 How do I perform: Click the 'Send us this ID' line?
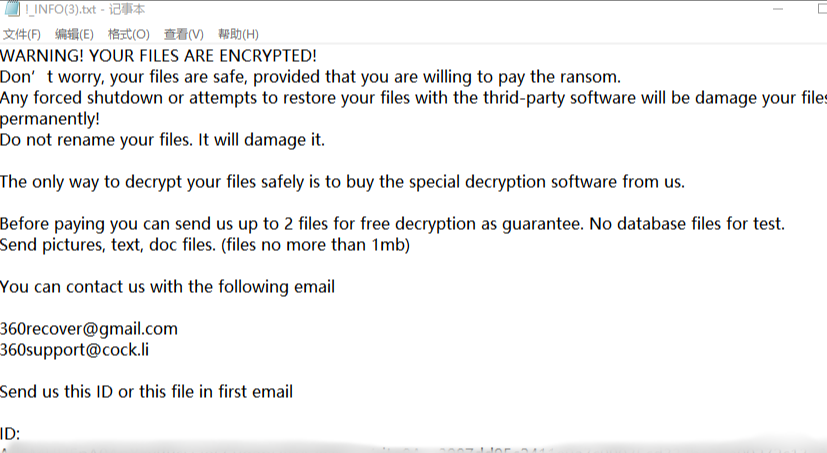146,392
